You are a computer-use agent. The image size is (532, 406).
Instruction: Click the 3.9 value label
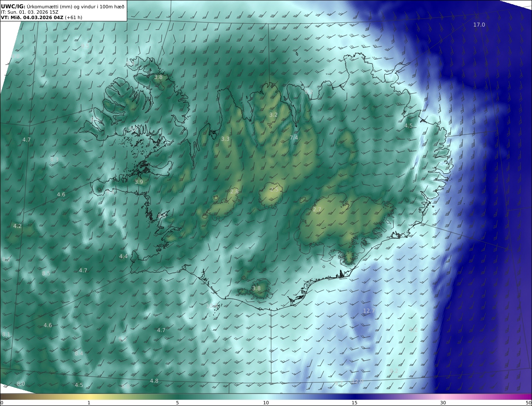coord(139,182)
